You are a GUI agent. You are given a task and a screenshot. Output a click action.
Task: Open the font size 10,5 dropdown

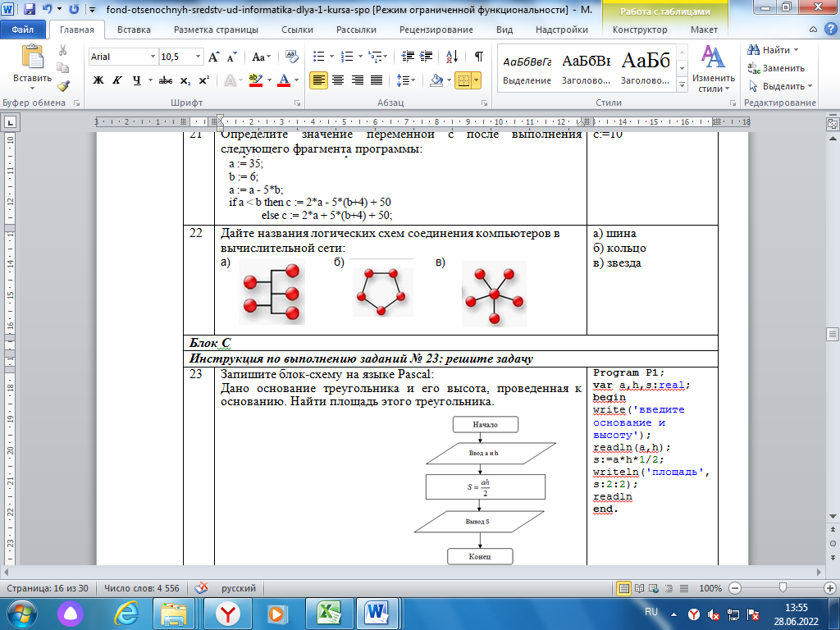199,57
